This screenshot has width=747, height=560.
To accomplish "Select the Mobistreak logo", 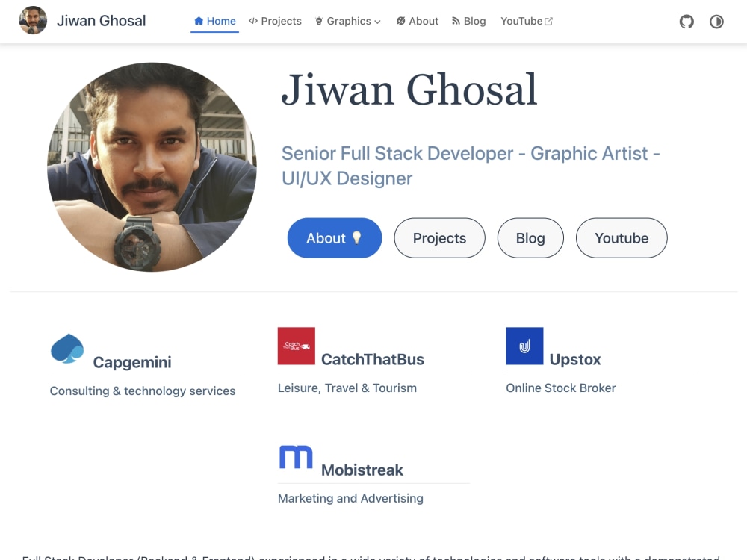I will pos(296,456).
